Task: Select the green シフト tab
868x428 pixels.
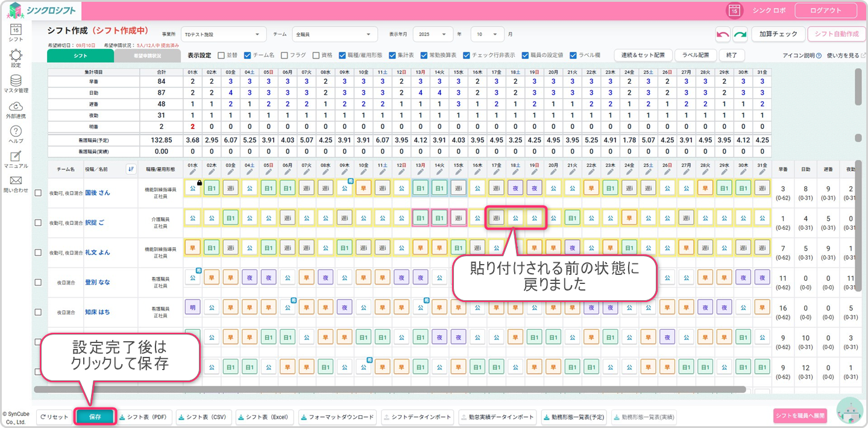Action: [x=80, y=55]
